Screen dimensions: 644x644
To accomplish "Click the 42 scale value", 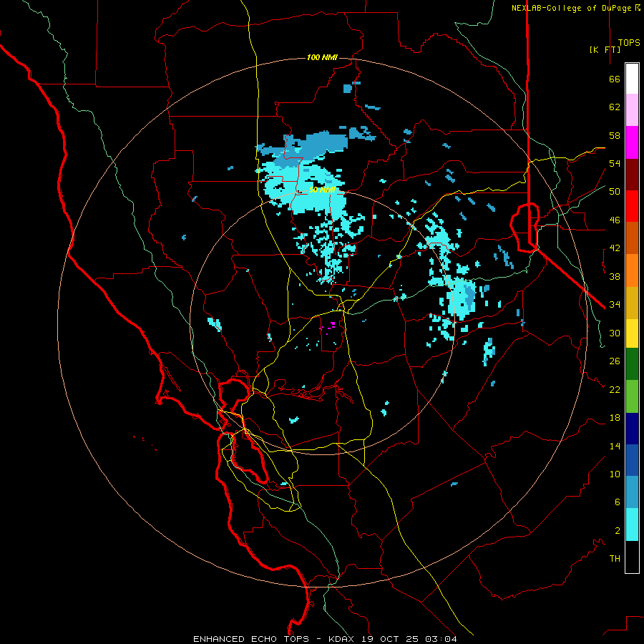I will [615, 248].
